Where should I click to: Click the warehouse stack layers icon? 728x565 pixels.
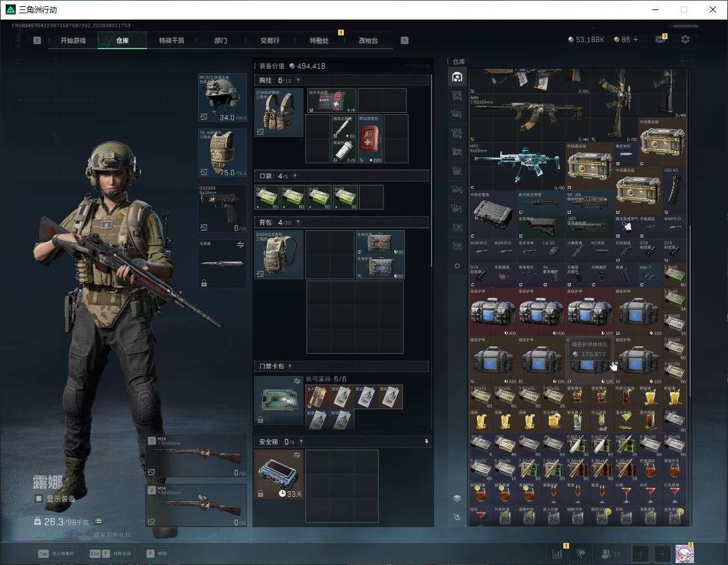tap(457, 498)
